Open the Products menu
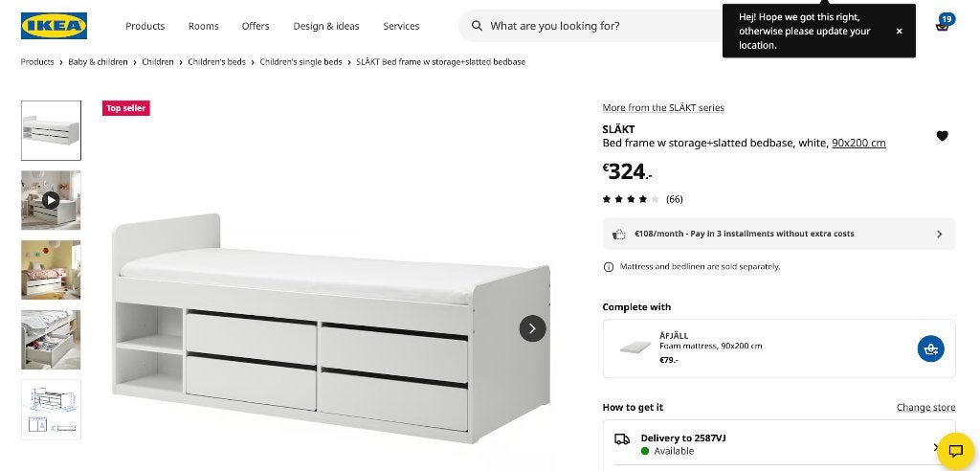980x471 pixels. tap(145, 26)
